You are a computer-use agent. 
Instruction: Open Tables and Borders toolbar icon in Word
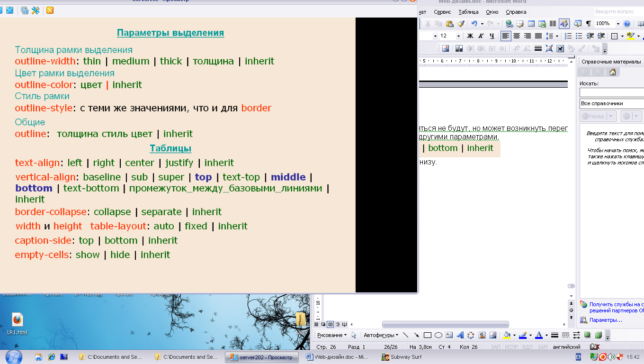(x=520, y=24)
